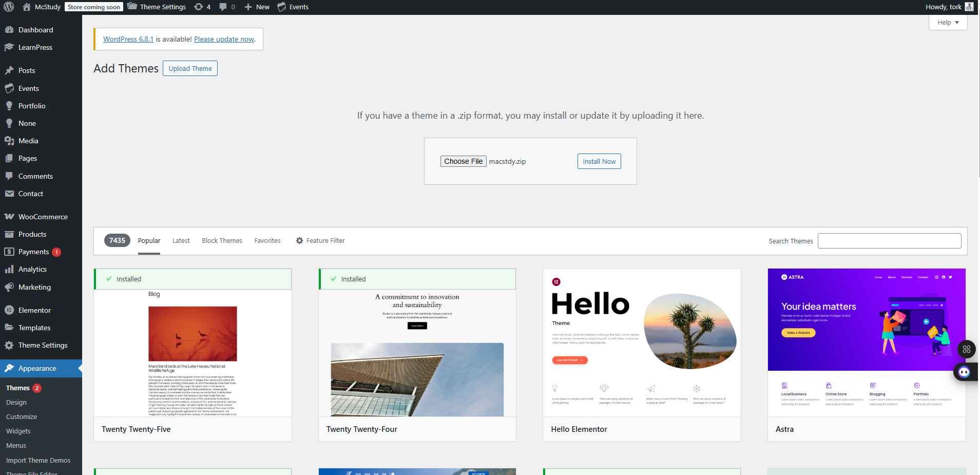Open the New content menu
This screenshot has height=475, width=980.
(257, 7)
